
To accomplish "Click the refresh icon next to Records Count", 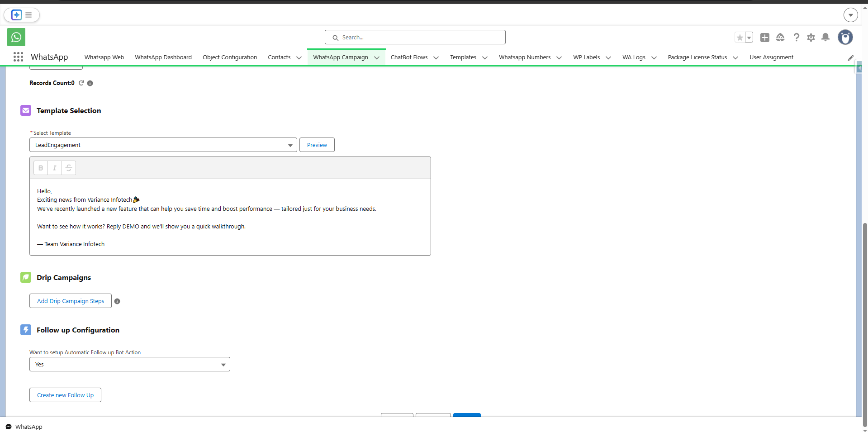I will [x=81, y=83].
